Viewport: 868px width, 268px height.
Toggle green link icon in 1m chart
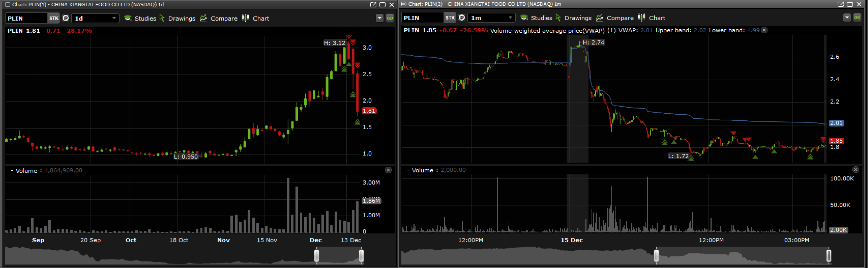pyautogui.click(x=857, y=18)
